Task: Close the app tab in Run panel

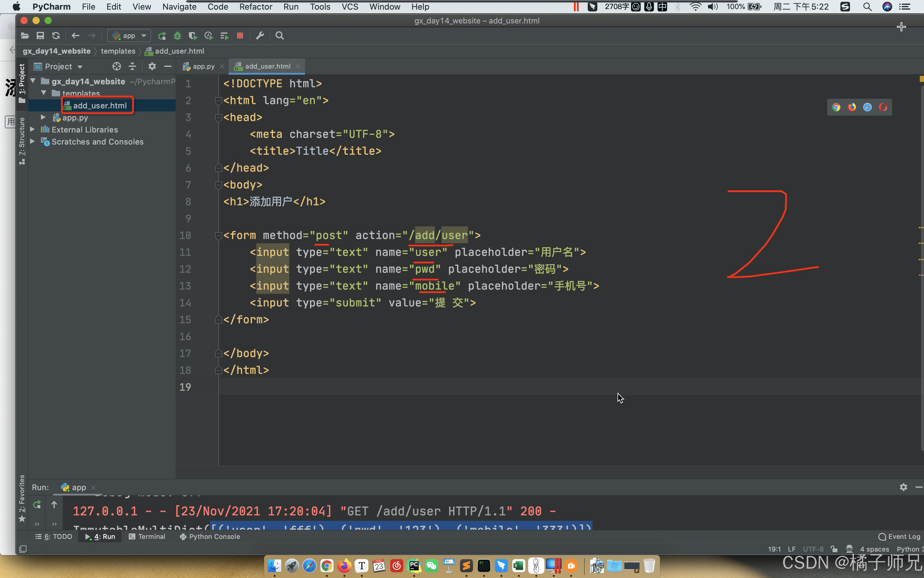Action: pyautogui.click(x=93, y=487)
